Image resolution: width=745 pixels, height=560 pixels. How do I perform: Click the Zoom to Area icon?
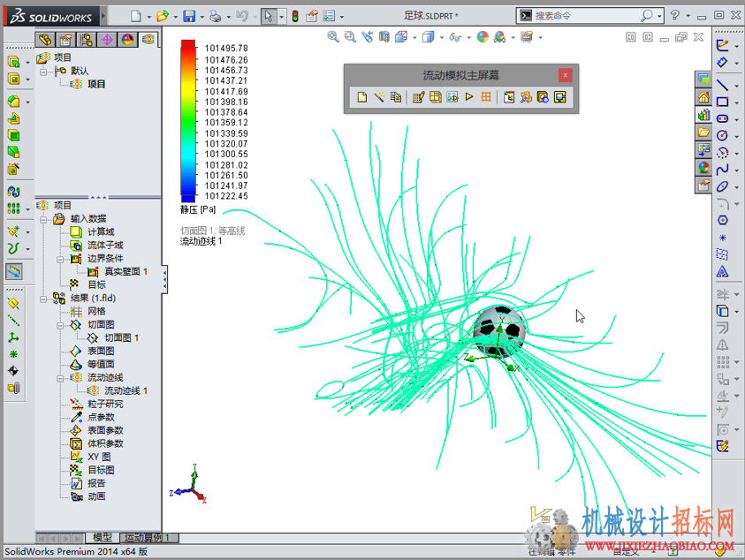click(350, 36)
